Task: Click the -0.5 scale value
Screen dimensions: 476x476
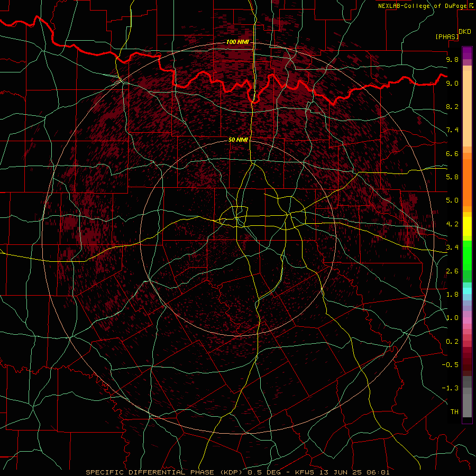Action: [450, 365]
